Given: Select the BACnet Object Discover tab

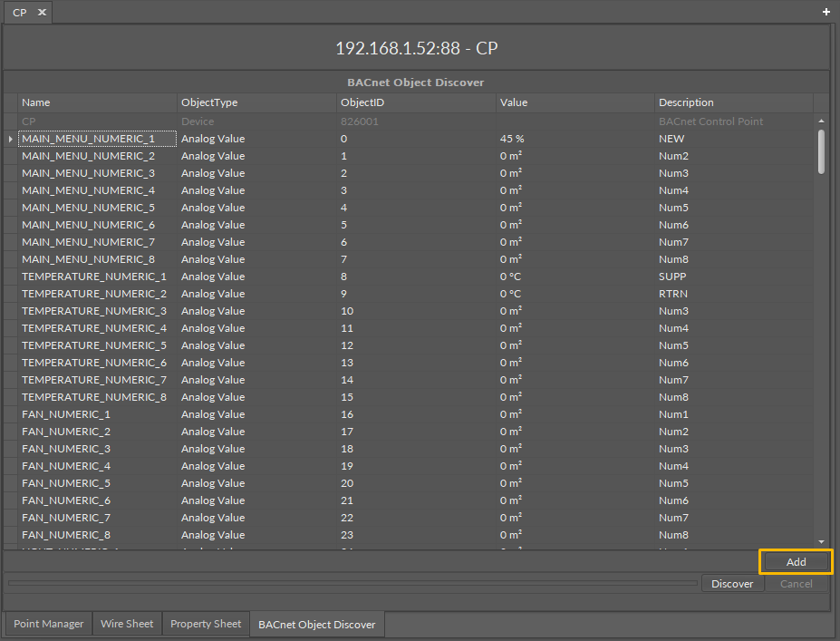Looking at the screenshot, I should tap(316, 624).
